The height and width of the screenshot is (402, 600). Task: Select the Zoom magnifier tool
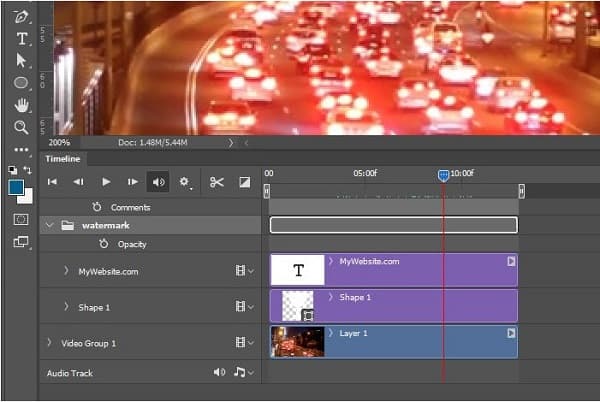pos(21,127)
